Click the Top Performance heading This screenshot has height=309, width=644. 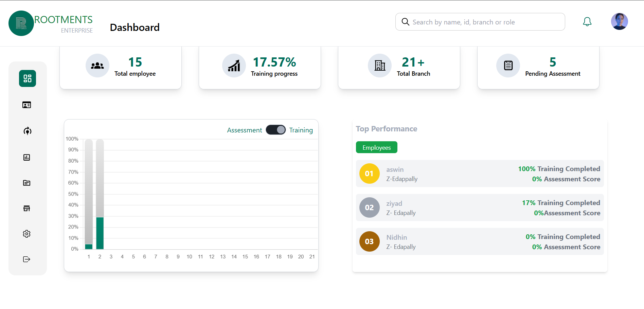click(x=387, y=129)
